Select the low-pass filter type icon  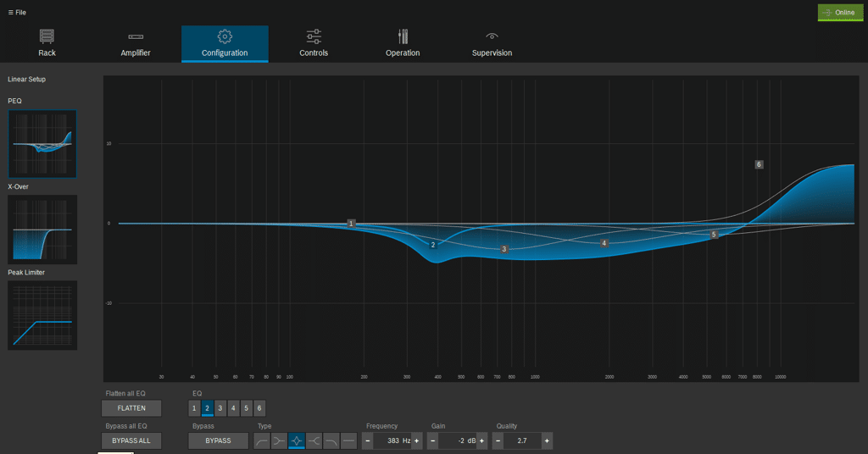[331, 441]
